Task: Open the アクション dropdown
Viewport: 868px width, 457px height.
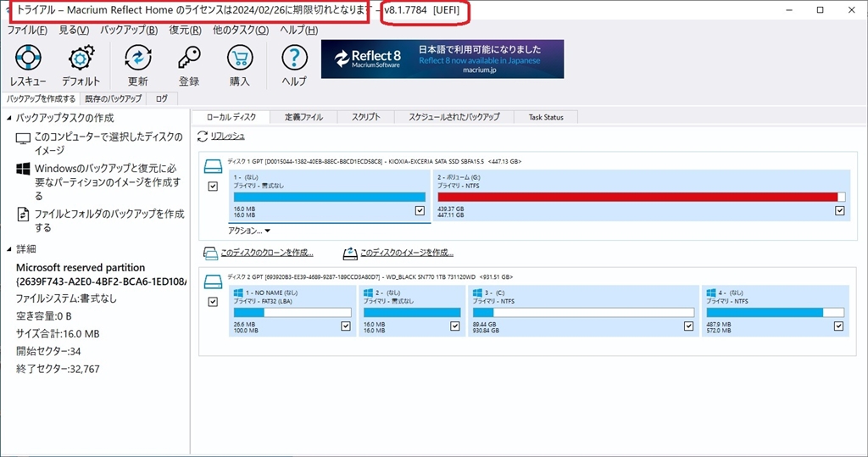Action: tap(249, 231)
